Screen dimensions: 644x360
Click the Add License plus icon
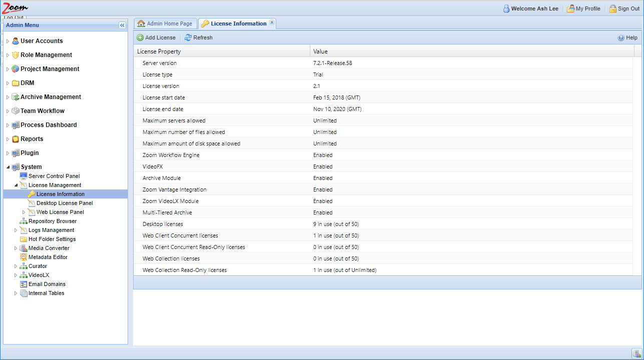[x=140, y=37]
